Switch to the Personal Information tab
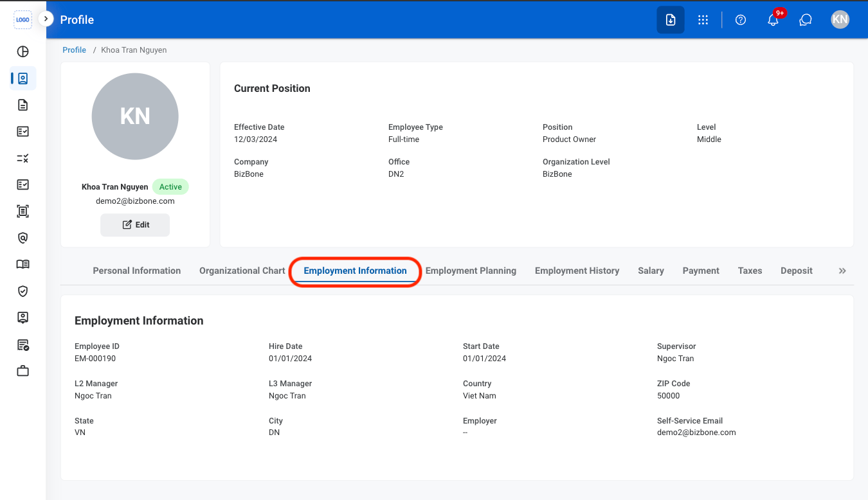Image resolution: width=868 pixels, height=500 pixels. click(137, 271)
